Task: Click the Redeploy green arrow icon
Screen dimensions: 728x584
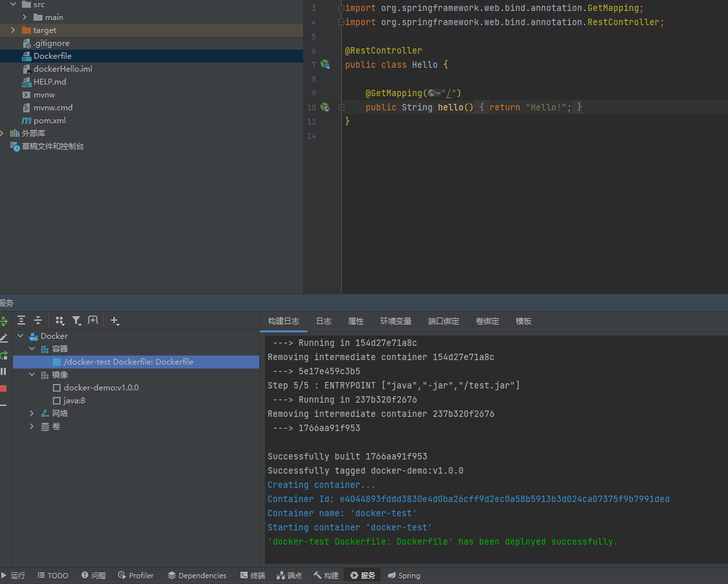Action: coord(4,356)
